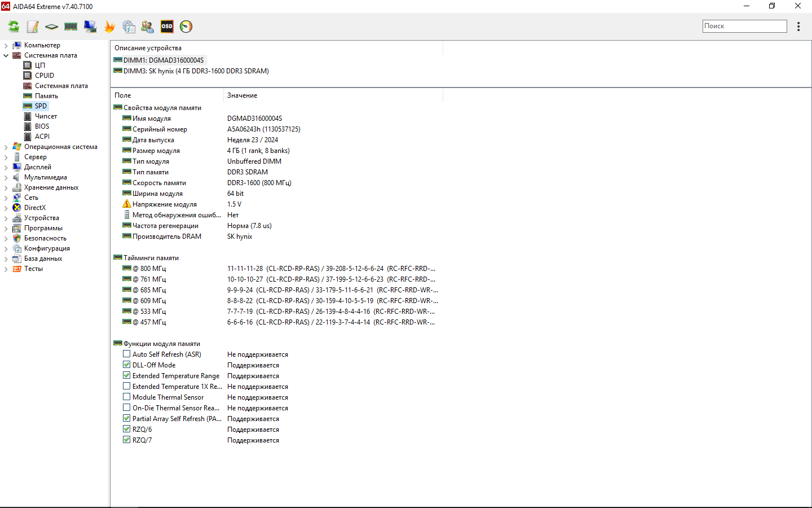Open the CPU chip toolbar icon

(52, 27)
